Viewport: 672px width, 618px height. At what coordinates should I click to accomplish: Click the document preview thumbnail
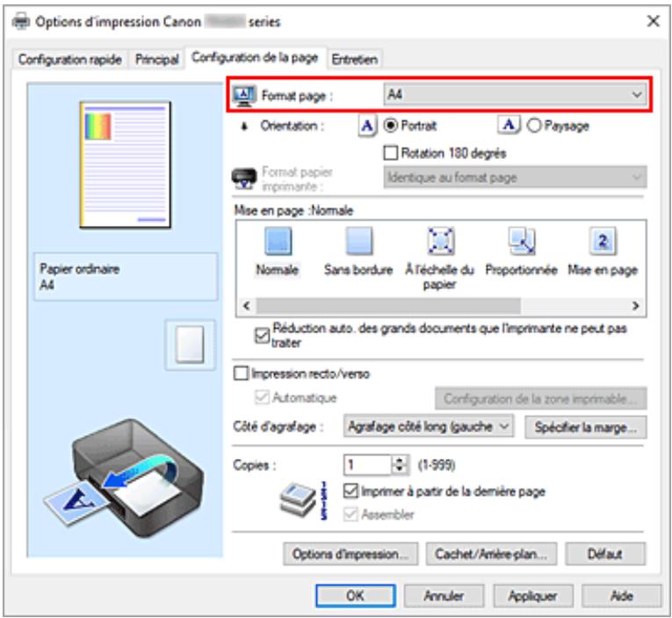(125, 165)
